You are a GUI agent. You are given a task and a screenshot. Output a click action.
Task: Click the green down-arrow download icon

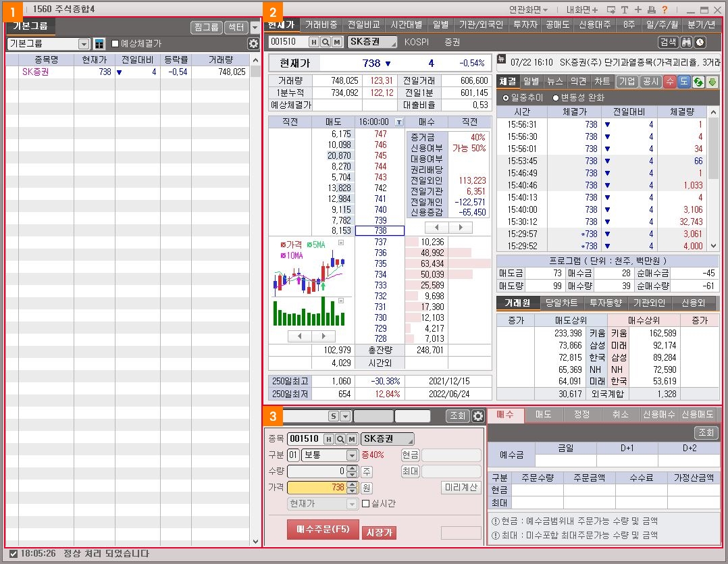pos(712,82)
